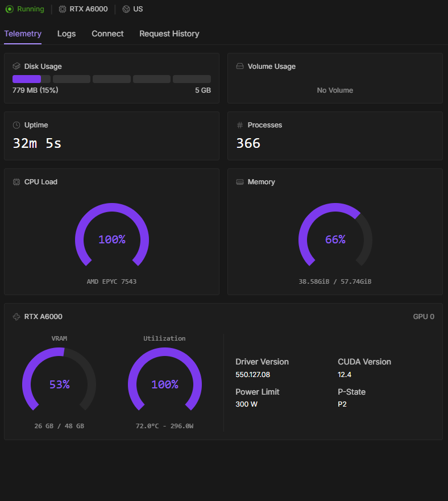Screen dimensions: 448x501
Task: Click the GPU 0 label
Action: point(424,317)
